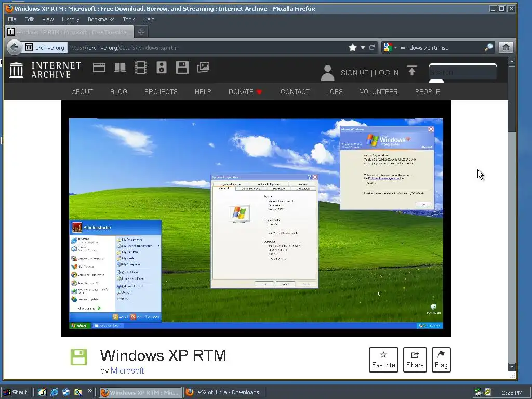The image size is (532, 399).
Task: Open the Help menu
Action: tap(149, 19)
